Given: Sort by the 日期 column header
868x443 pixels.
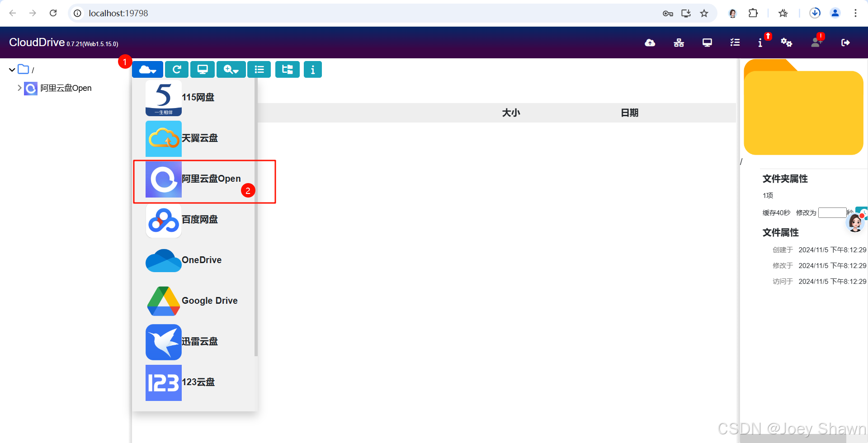Looking at the screenshot, I should (x=629, y=113).
